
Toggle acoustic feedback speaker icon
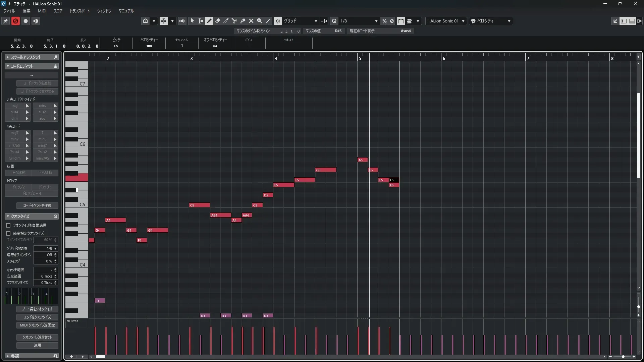point(182,21)
